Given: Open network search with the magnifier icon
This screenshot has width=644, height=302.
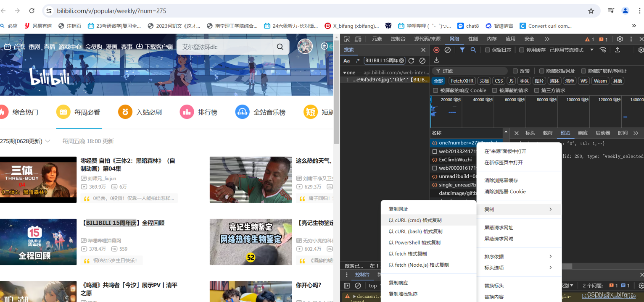Looking at the screenshot, I should (473, 50).
